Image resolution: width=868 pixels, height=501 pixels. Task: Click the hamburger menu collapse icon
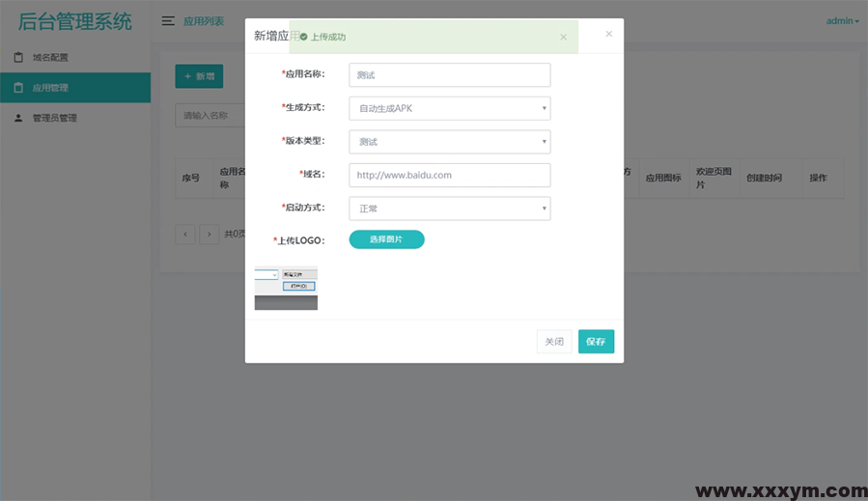[168, 20]
